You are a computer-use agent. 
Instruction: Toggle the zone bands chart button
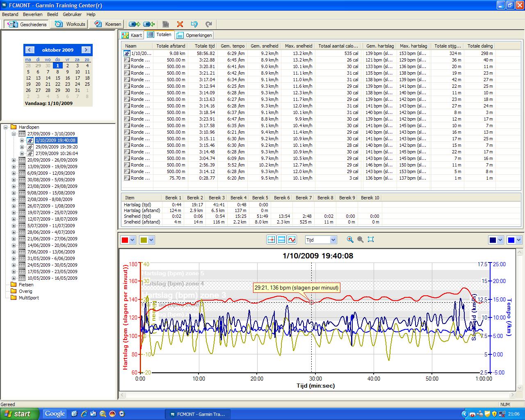click(281, 240)
